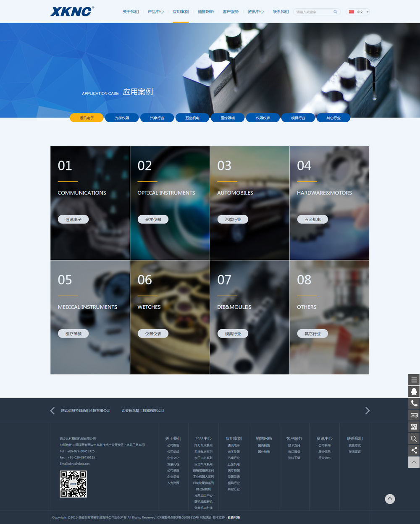Show QR code from sidebar icon
The height and width of the screenshot is (524, 420).
tap(414, 427)
